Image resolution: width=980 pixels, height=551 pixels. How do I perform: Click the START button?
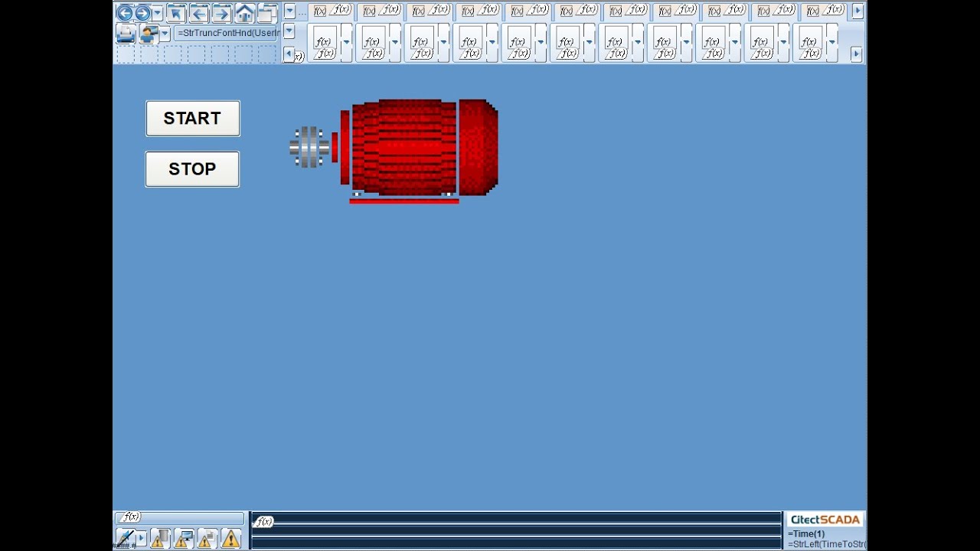(193, 119)
